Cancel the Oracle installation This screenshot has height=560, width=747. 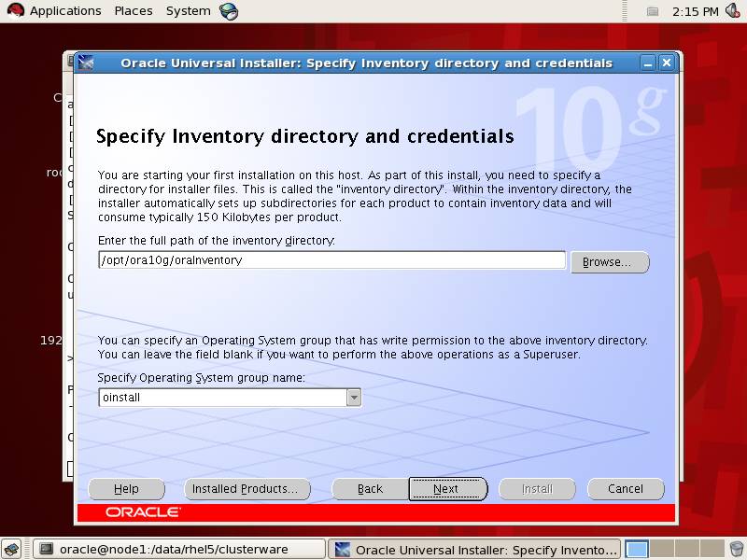pos(626,489)
